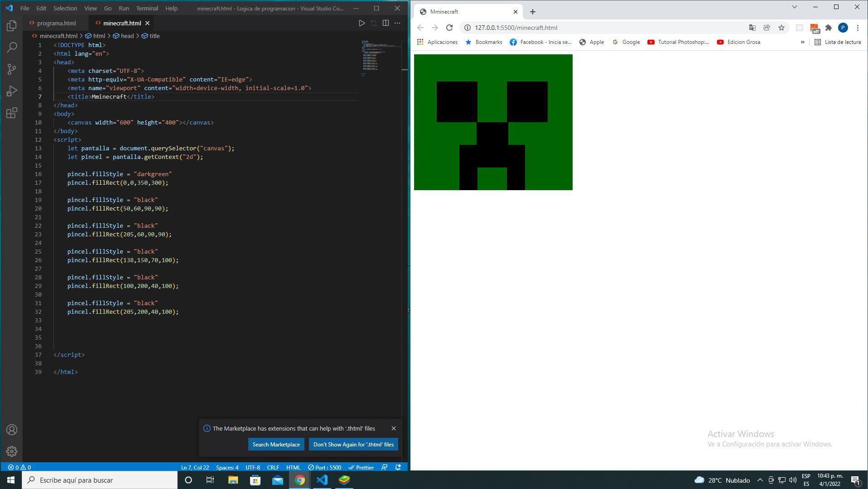This screenshot has width=868, height=489.
Task: Open Chrome extensions puzzle icon
Action: [829, 28]
